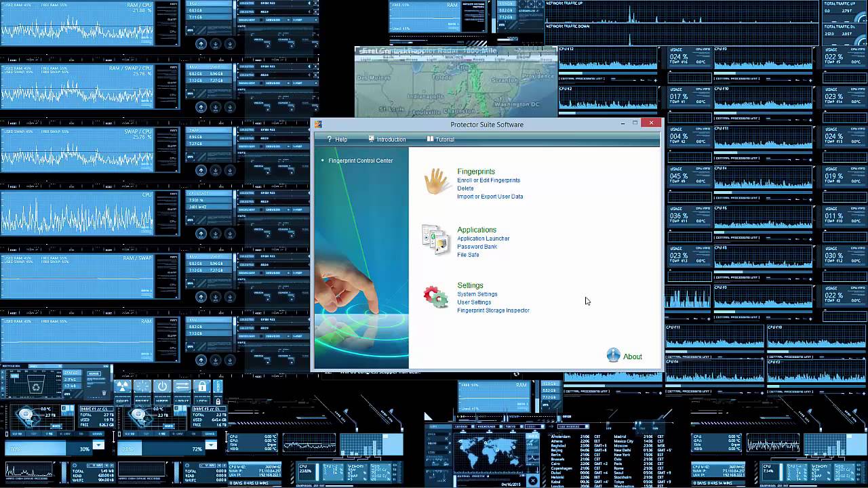Open the Tutorial menu item

pyautogui.click(x=441, y=140)
